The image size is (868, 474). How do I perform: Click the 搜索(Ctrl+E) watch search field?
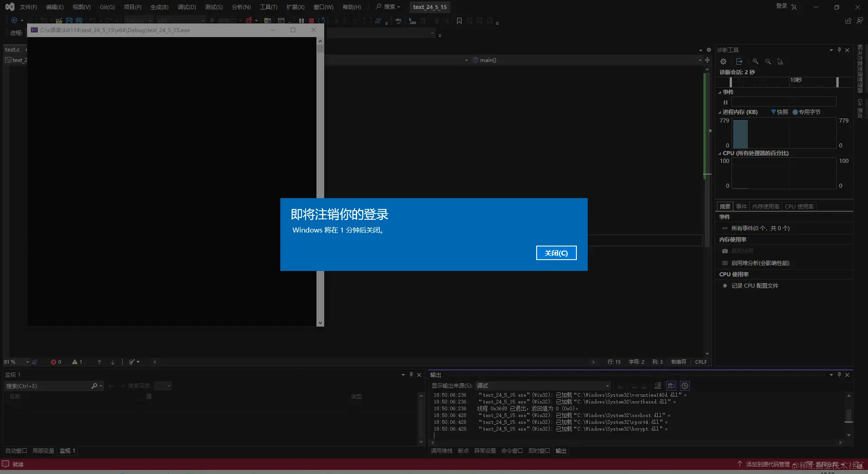[x=47, y=386]
